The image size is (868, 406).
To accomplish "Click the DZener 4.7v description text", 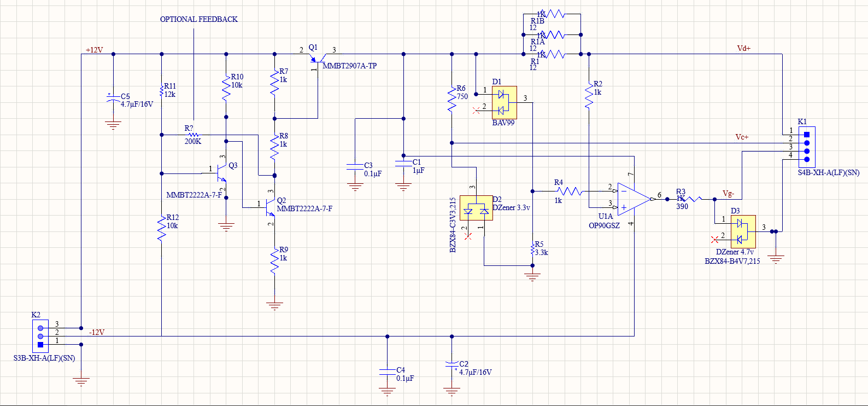I will [x=735, y=252].
